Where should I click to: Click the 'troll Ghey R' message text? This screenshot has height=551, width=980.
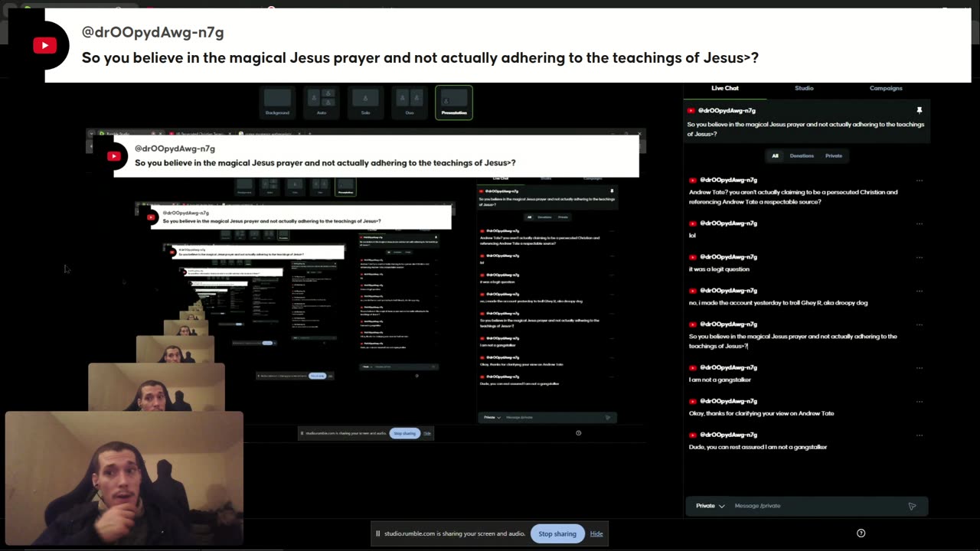tap(778, 303)
